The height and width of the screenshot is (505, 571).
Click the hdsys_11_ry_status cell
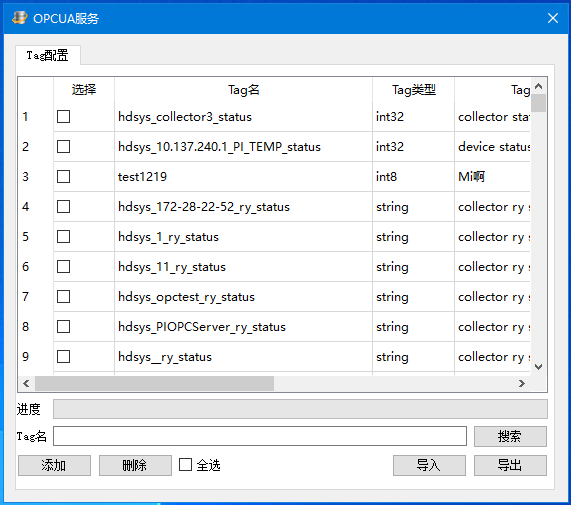coord(243,267)
